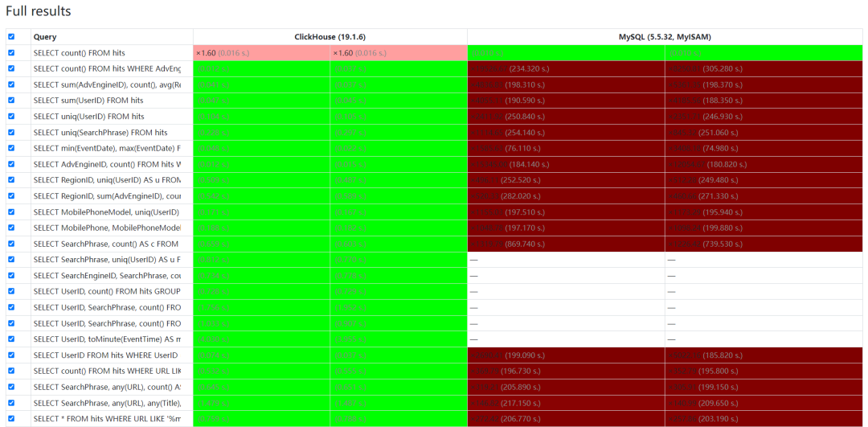Select the cell with 209.650 s.
This screenshot has height=427, width=868.
[764, 403]
